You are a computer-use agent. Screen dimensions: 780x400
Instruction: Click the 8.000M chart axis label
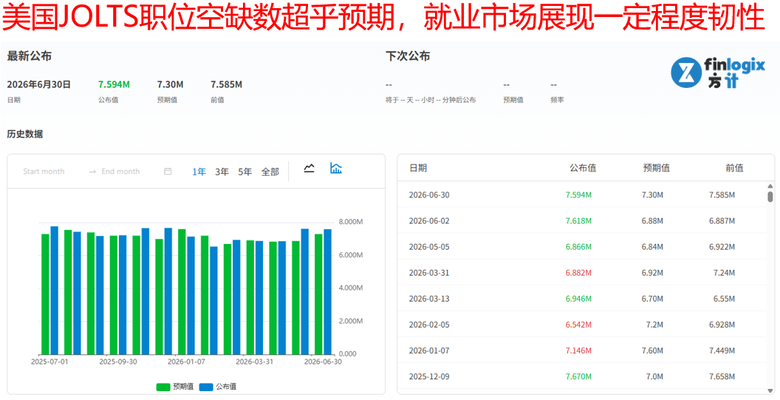pos(351,221)
